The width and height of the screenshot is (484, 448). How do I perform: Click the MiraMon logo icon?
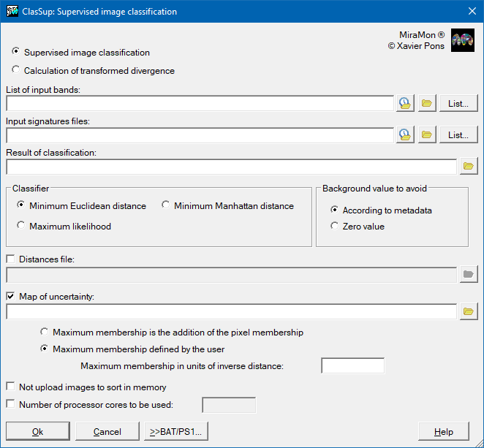[x=463, y=41]
